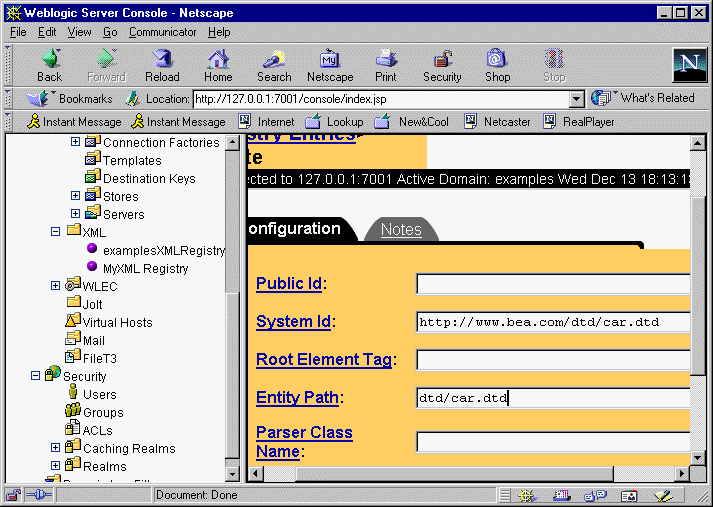The height and width of the screenshot is (507, 713).
Task: Expand the WLEC node
Action: [x=55, y=286]
